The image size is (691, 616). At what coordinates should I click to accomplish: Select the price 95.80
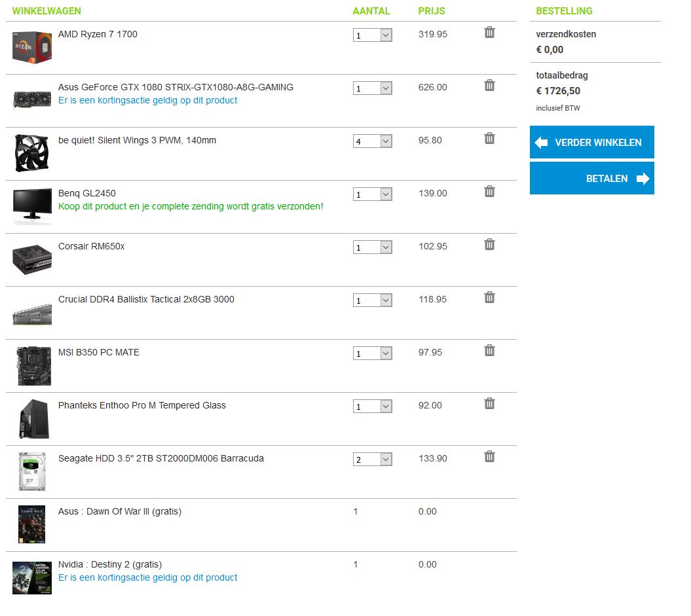click(430, 141)
